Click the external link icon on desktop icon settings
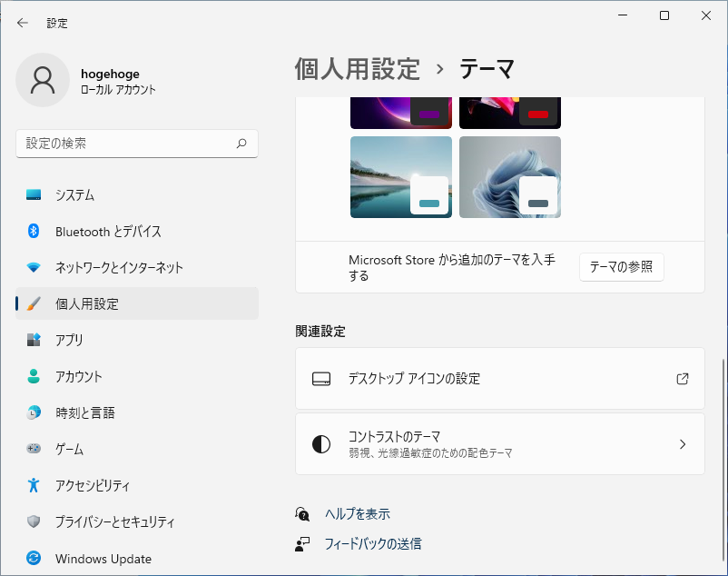Image resolution: width=728 pixels, height=576 pixels. pyautogui.click(x=683, y=379)
